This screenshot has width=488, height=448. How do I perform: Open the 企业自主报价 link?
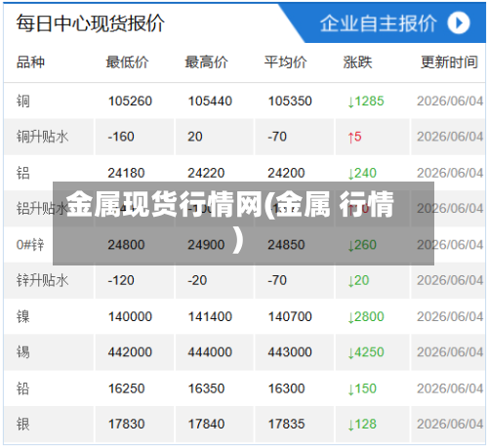[378, 23]
